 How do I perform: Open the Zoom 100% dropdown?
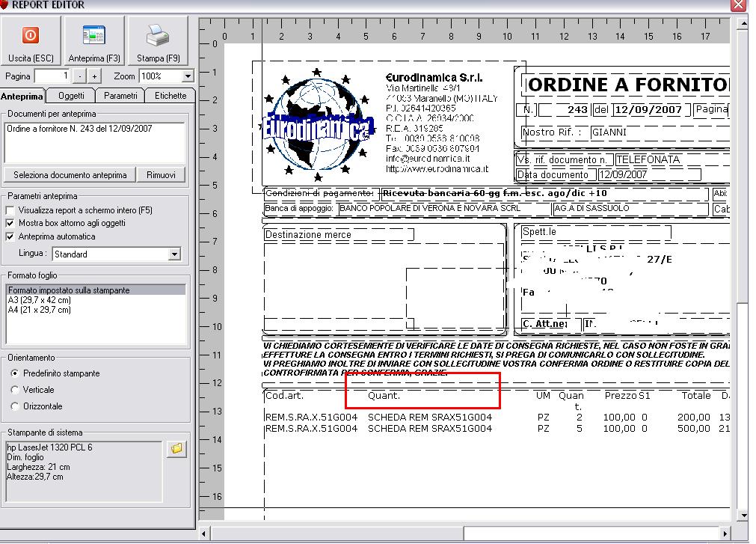tap(188, 76)
